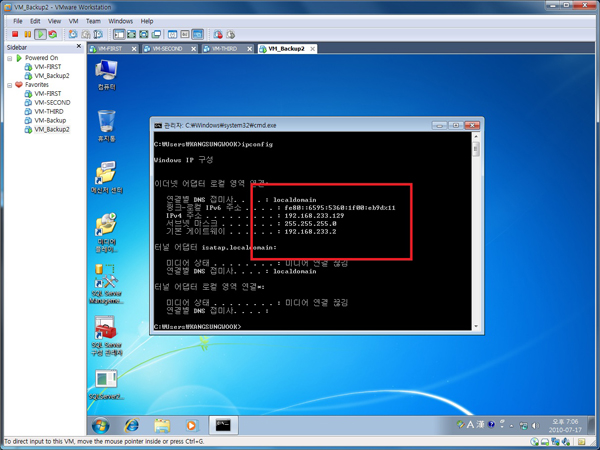Select the Console view toolbar icon

197,34
